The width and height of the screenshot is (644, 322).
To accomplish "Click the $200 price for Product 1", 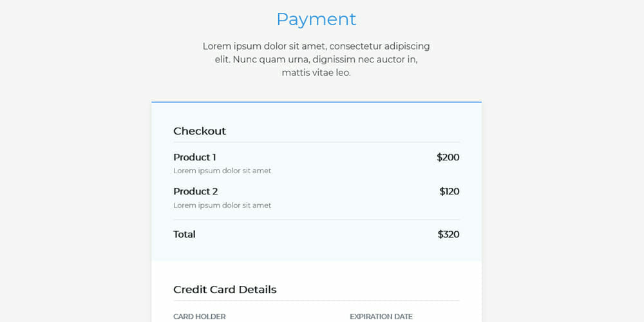I will pos(448,157).
